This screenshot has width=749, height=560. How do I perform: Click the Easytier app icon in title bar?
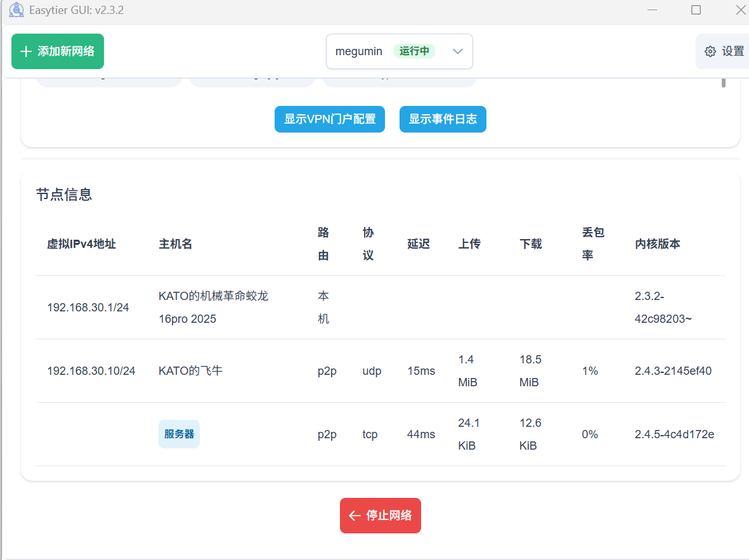click(16, 10)
